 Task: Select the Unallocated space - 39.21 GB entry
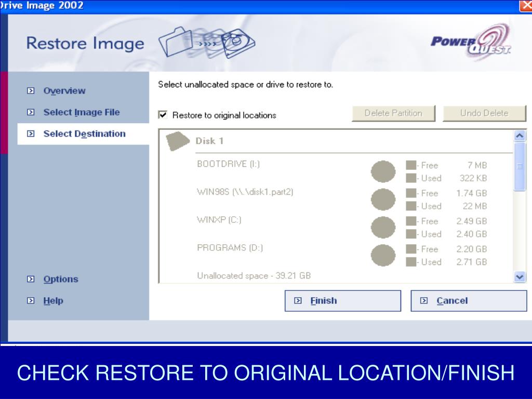click(254, 275)
